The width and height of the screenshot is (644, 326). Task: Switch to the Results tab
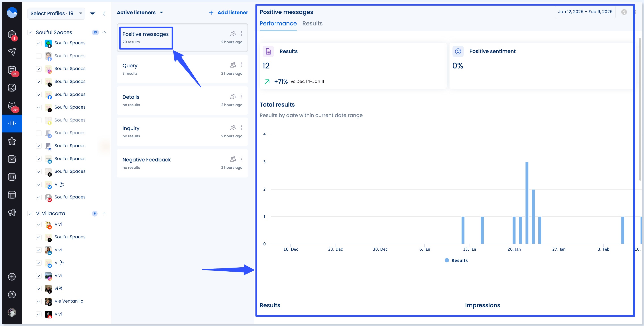coord(312,23)
